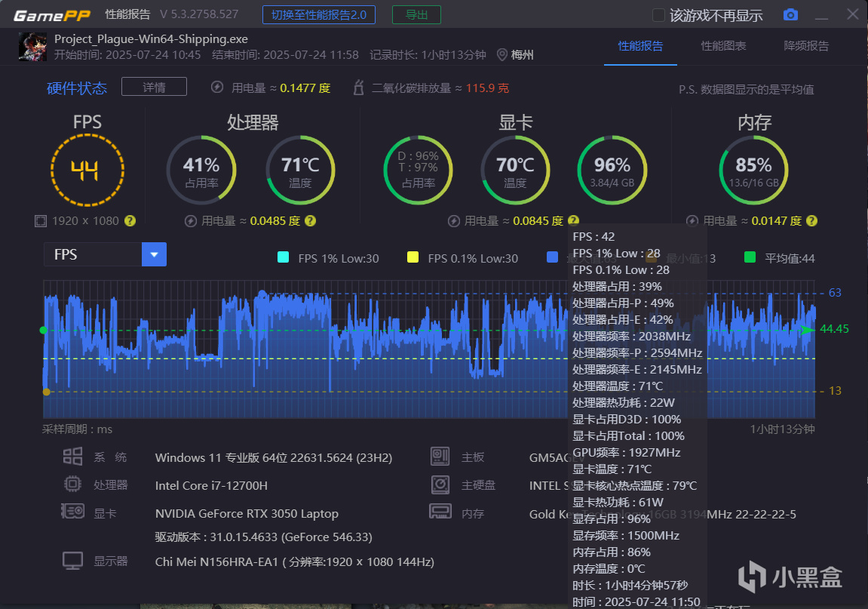The image size is (868, 609).
Task: Click NVIDIA GeForce RTX 3050 Laptop text
Action: (x=247, y=514)
